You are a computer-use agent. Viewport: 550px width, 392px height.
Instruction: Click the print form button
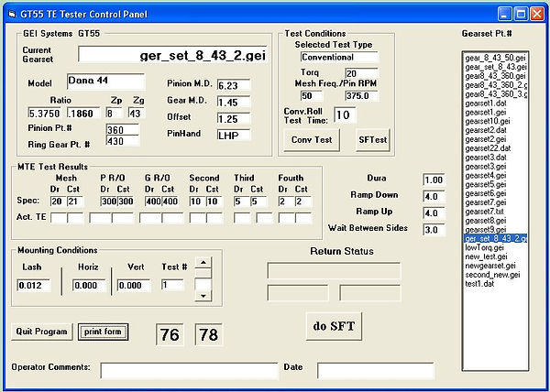pyautogui.click(x=103, y=332)
